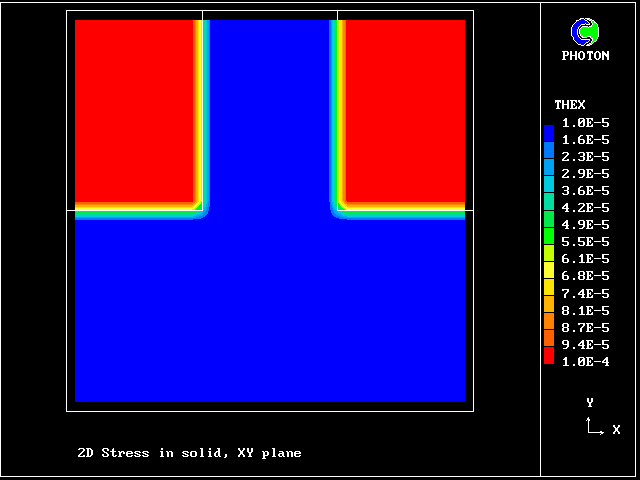Image resolution: width=640 pixels, height=480 pixels.
Task: Click the 5.5E-5 legend value label
Action: [585, 243]
